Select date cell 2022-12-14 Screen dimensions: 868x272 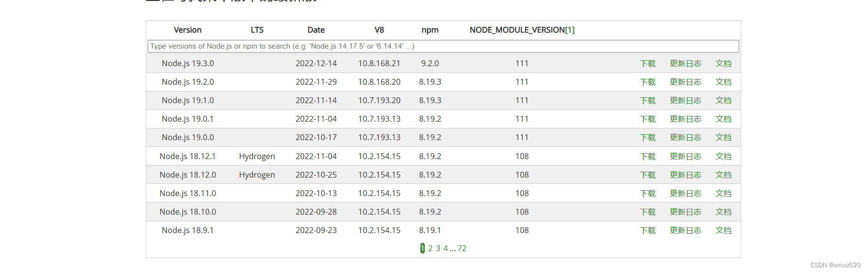click(x=316, y=64)
